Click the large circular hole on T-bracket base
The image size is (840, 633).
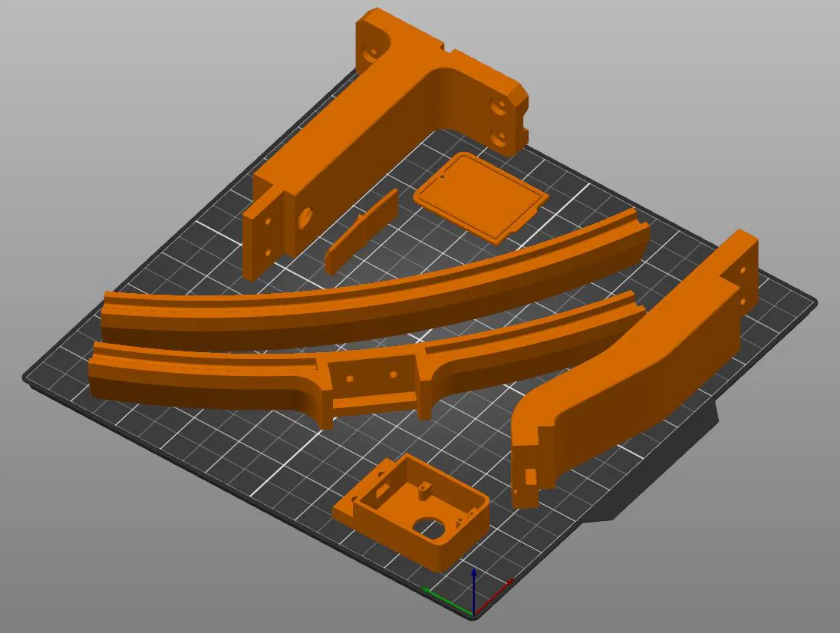pos(306,219)
